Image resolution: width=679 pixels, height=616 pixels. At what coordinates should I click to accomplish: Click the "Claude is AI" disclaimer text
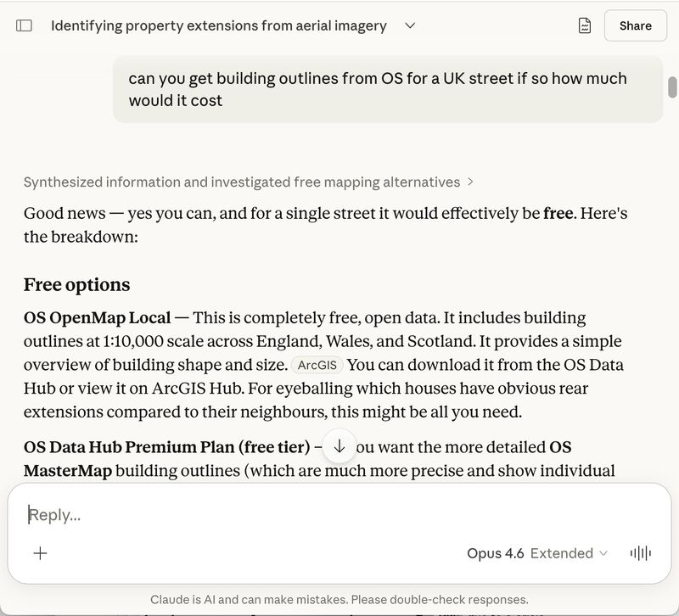[339, 599]
